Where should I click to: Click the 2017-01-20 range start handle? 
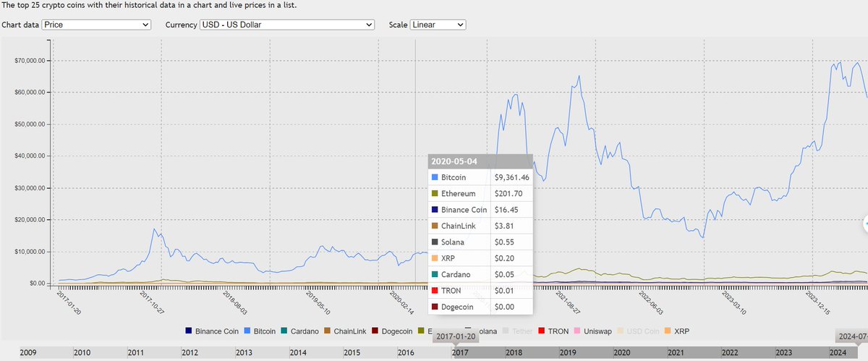[x=455, y=336]
